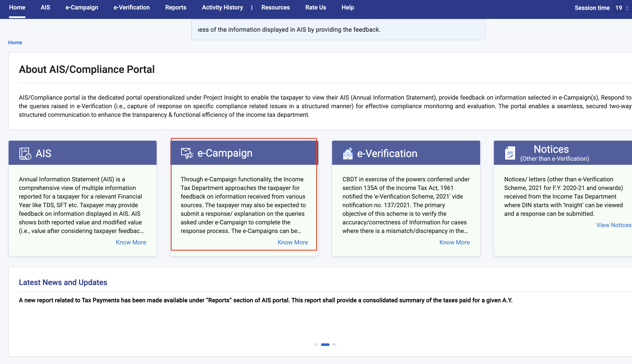
Task: Go to first news carousel slide dot
Action: pos(316,344)
